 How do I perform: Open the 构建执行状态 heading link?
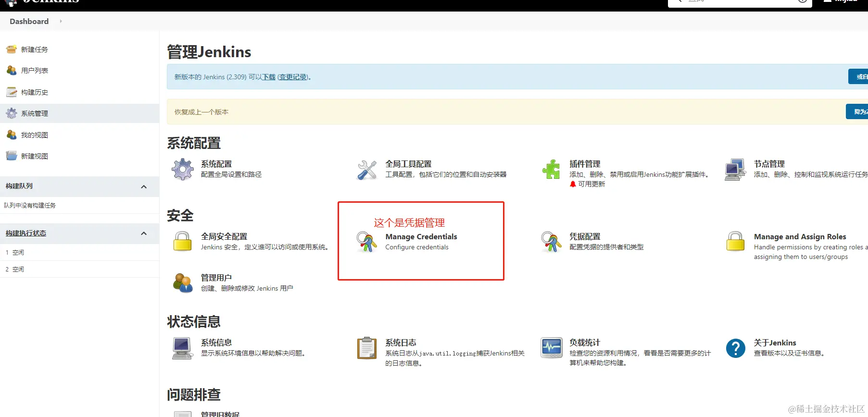26,233
